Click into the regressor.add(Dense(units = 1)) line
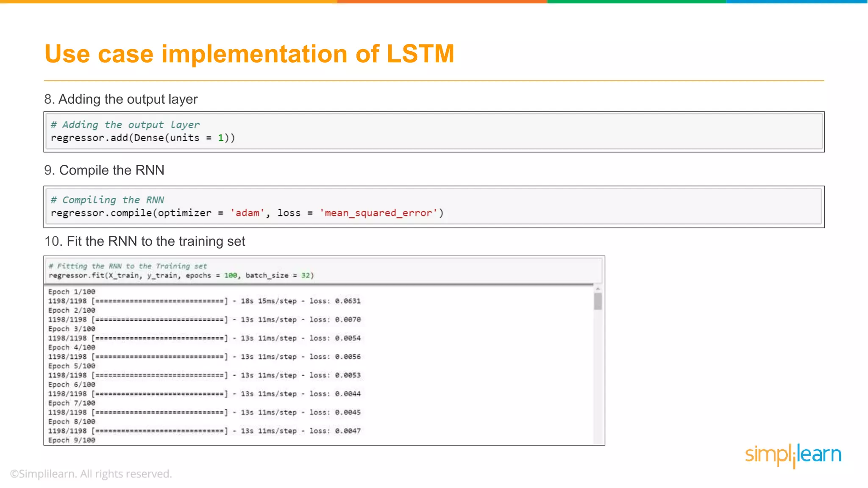 (x=143, y=138)
